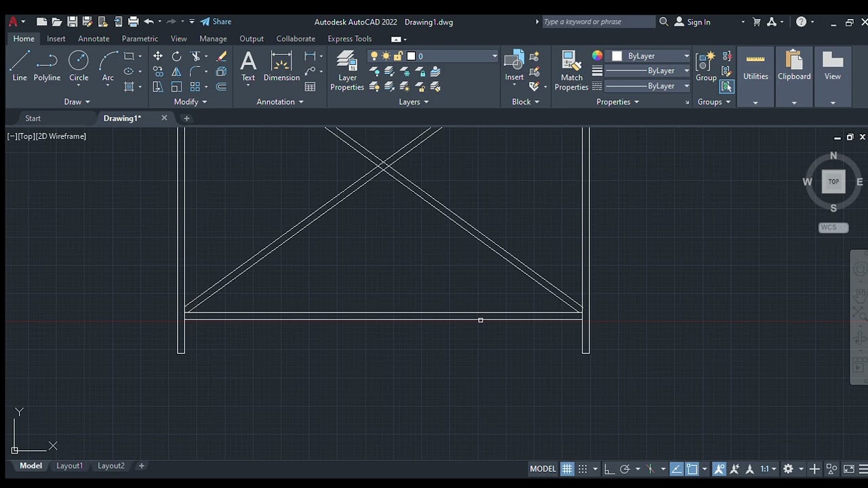Select the Line tool
The image size is (868, 488).
pos(20,66)
